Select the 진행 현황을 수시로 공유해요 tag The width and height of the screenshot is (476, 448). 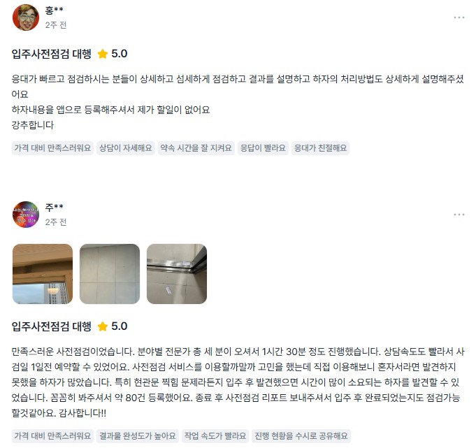pos(301,436)
